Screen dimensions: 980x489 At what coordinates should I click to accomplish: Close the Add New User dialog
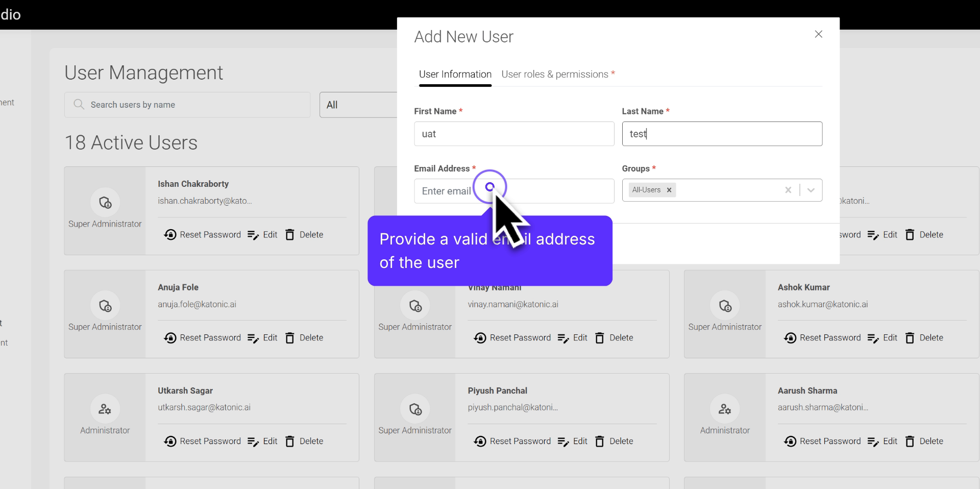[x=819, y=34]
